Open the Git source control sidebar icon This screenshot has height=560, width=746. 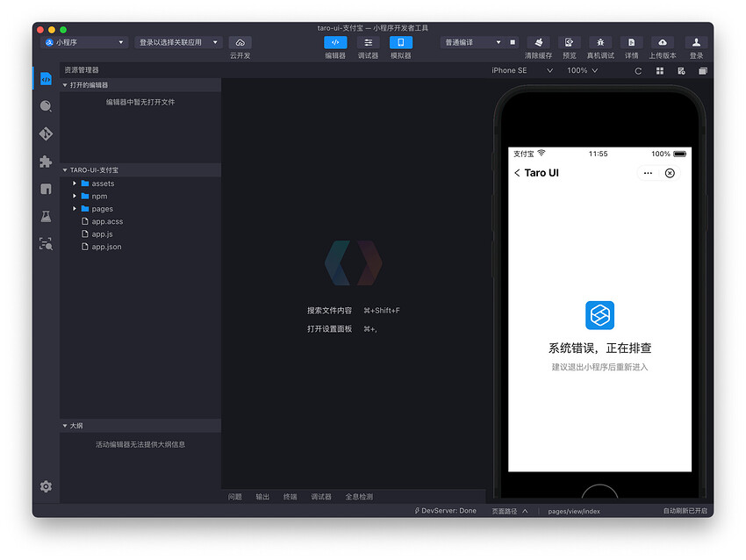click(x=47, y=133)
